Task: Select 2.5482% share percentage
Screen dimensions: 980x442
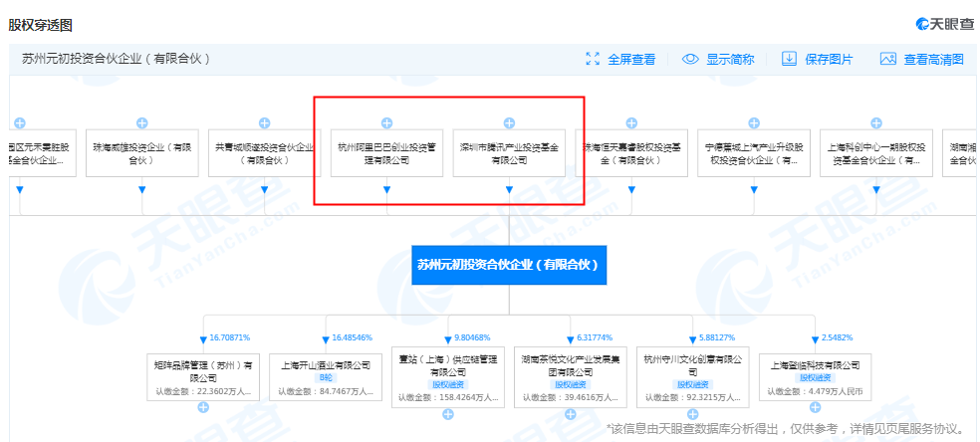Action: click(x=837, y=337)
